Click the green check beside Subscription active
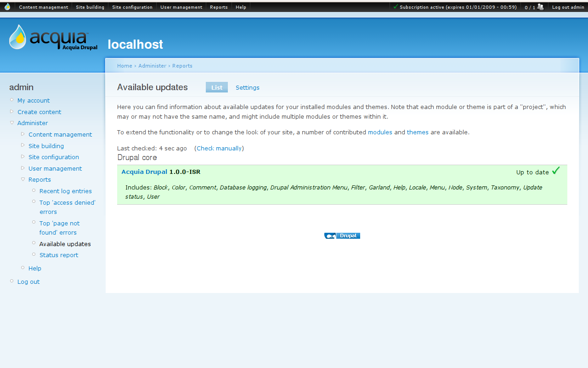Image resolution: width=588 pixels, height=368 pixels. coord(395,6)
